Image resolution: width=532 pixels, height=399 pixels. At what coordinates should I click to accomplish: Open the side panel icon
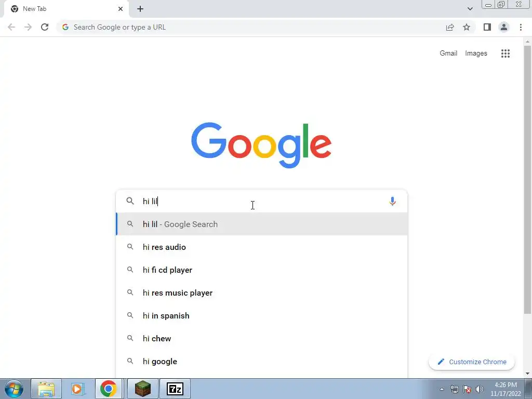(487, 27)
